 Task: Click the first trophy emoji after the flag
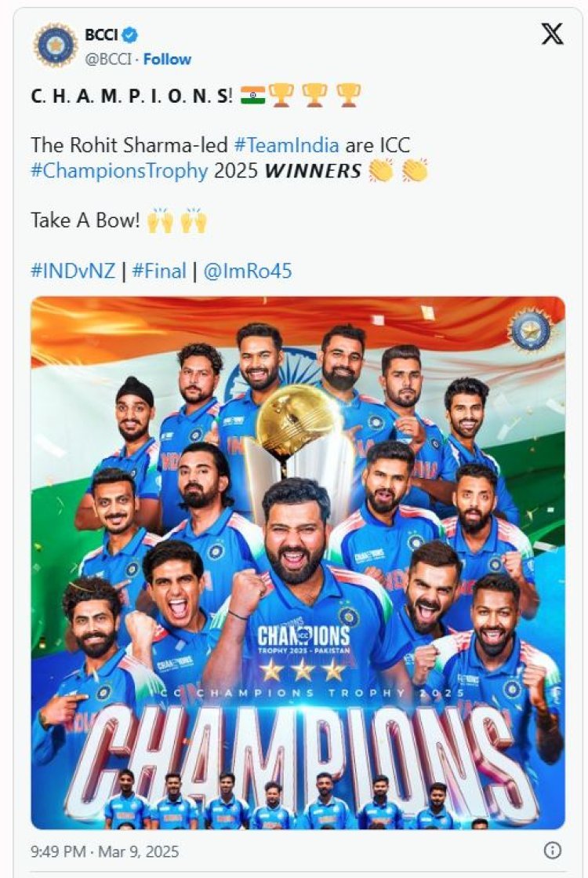tap(281, 96)
